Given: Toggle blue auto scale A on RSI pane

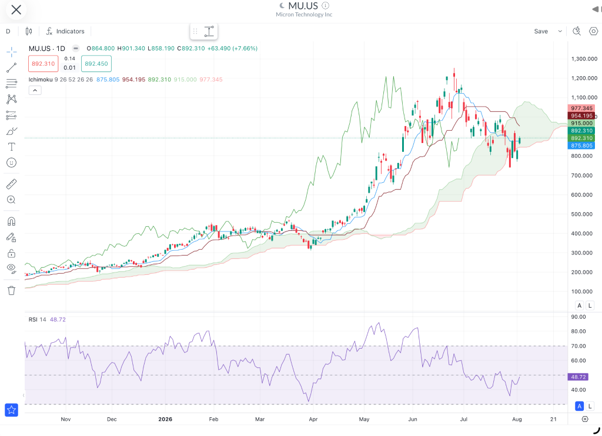Looking at the screenshot, I should click(579, 406).
